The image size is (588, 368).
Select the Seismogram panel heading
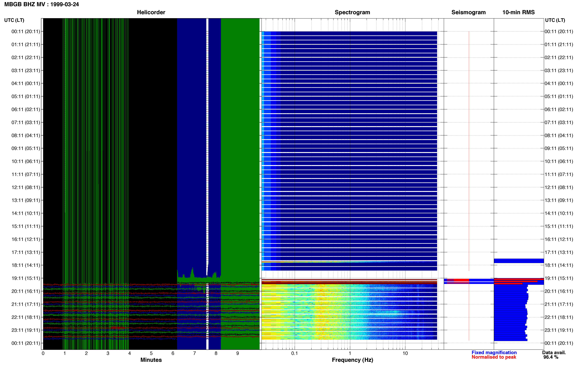pos(468,12)
